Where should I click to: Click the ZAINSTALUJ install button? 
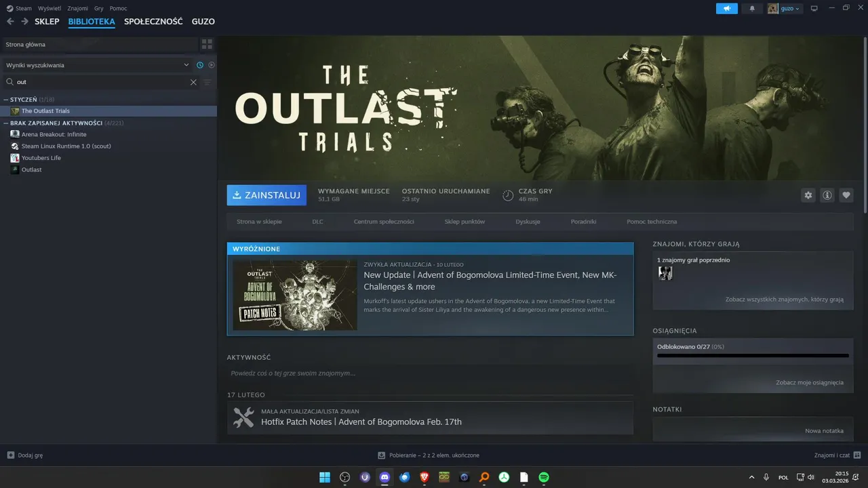coord(267,195)
